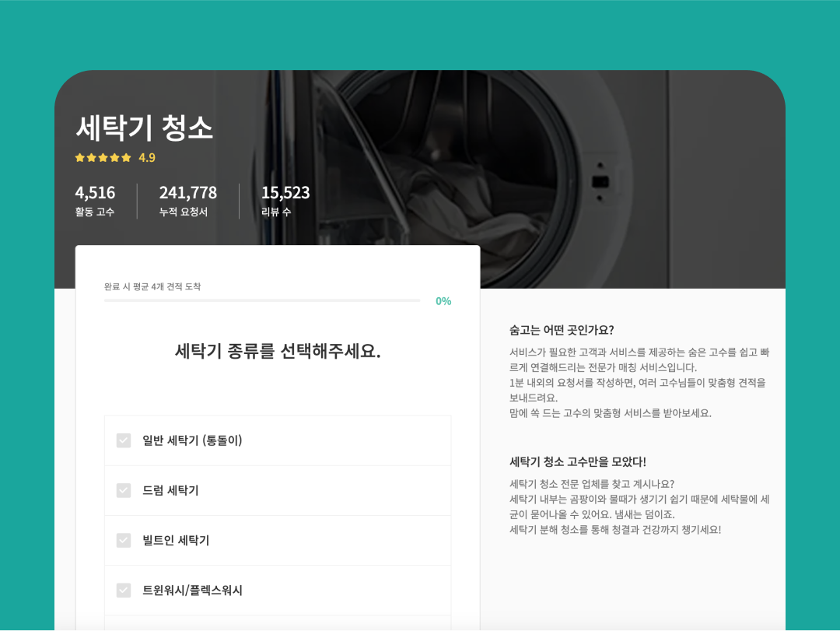Image resolution: width=840 pixels, height=631 pixels.
Task: Check the 일반 세탁기 (통돌이) option
Action: pyautogui.click(x=123, y=440)
